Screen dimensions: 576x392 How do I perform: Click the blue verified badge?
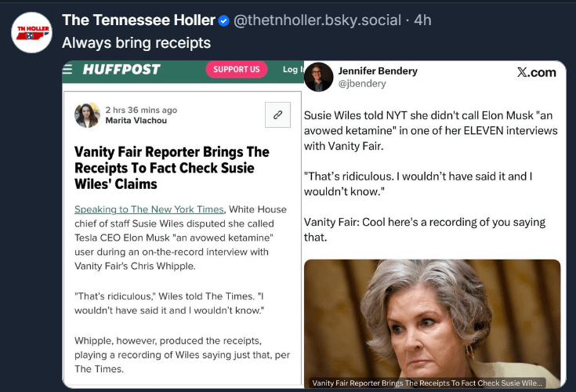(224, 20)
